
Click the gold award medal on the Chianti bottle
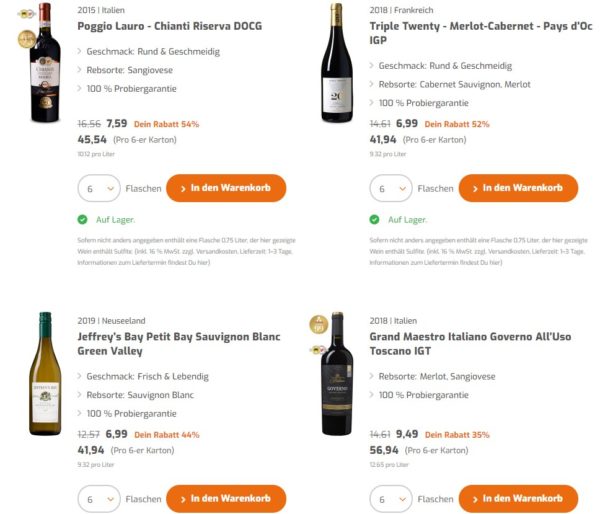(23, 39)
